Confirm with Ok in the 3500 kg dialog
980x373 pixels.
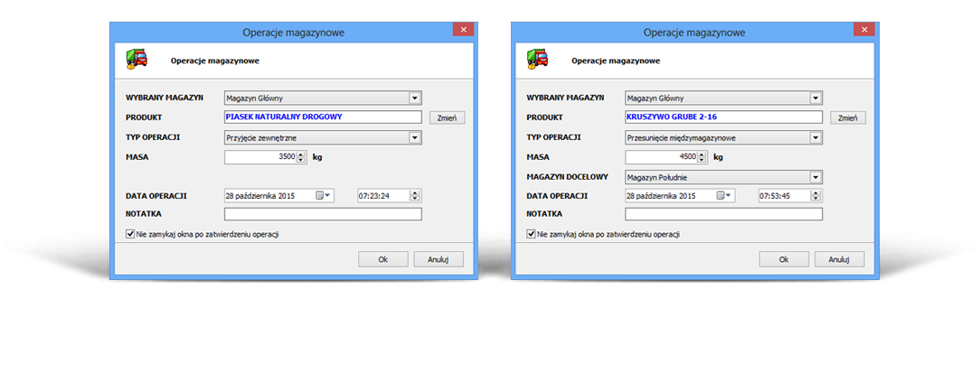(383, 259)
